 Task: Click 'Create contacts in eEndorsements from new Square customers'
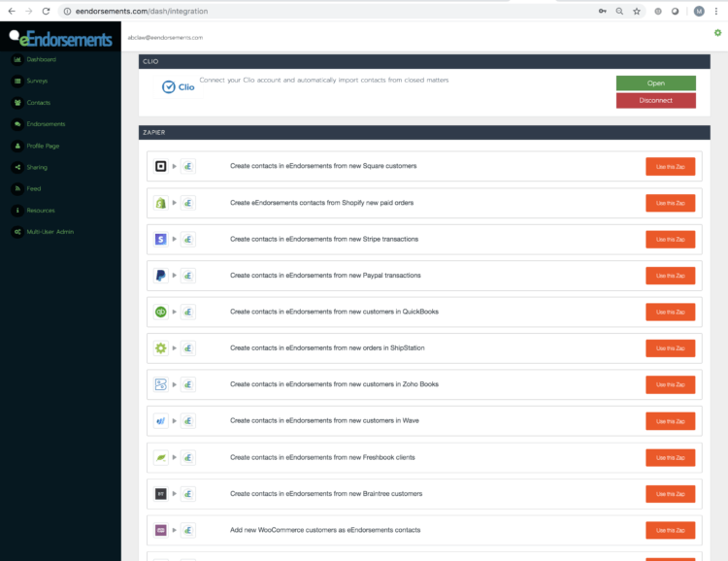pos(323,166)
